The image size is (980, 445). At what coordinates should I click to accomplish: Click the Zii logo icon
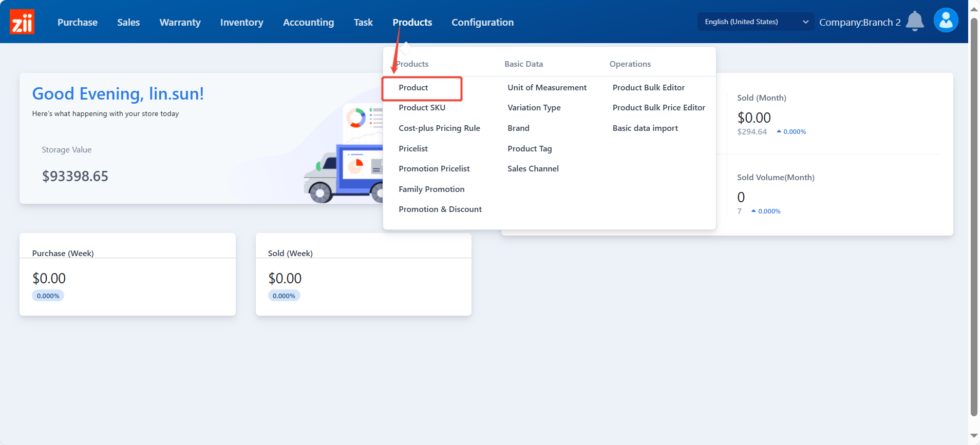[x=22, y=22]
